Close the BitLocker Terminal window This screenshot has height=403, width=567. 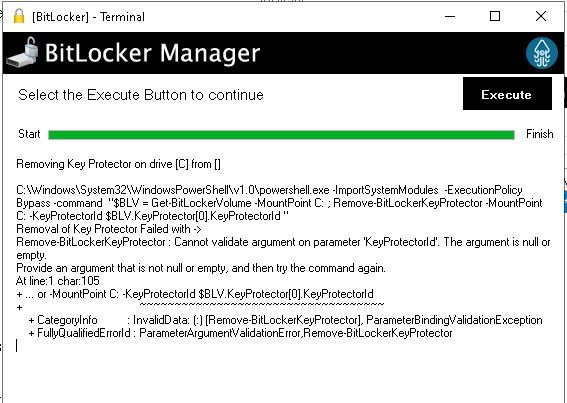click(541, 16)
